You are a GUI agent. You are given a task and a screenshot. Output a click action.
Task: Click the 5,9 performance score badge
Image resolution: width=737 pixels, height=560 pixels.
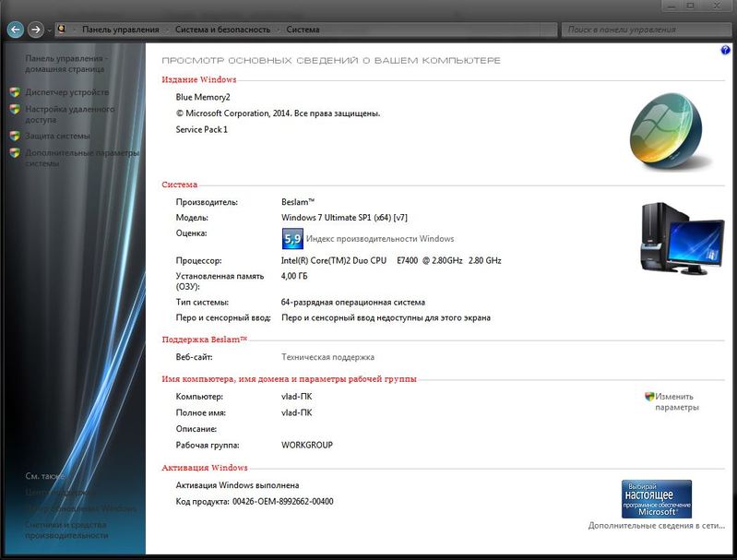click(292, 239)
